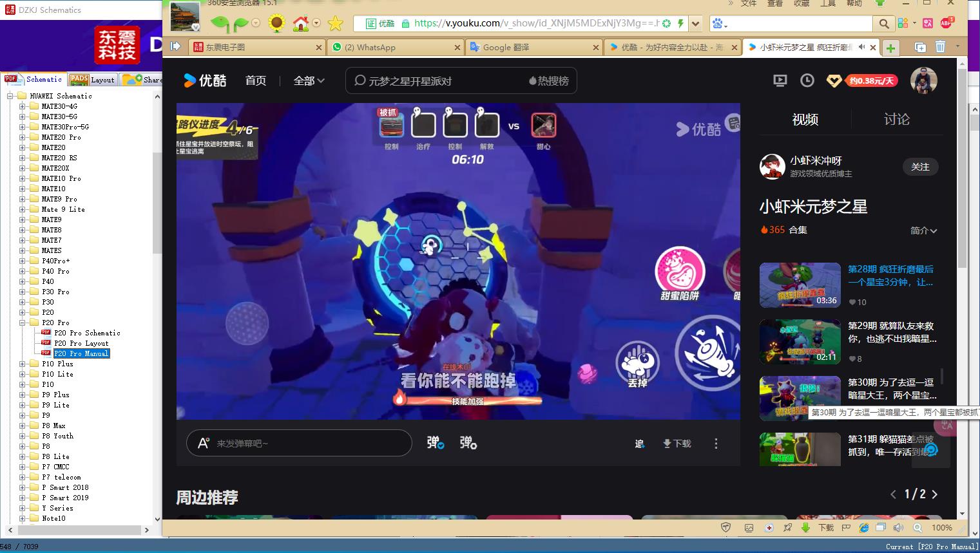Screen dimensions: 980x553
Task: Go to next page of 周边推荐
Action: pos(935,494)
